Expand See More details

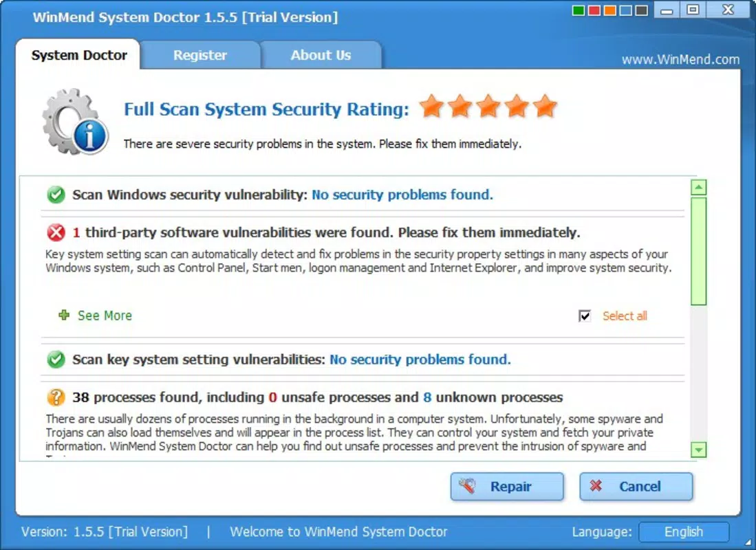pos(105,316)
